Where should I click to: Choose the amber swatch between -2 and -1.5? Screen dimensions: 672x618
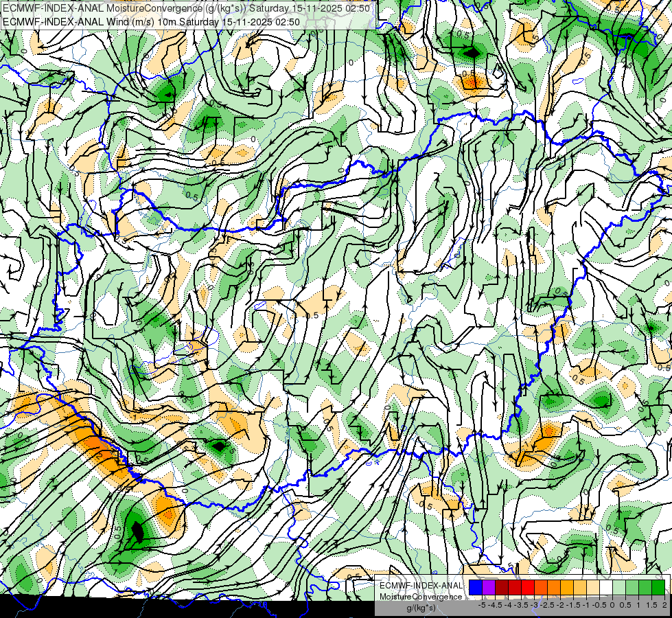pos(567,588)
